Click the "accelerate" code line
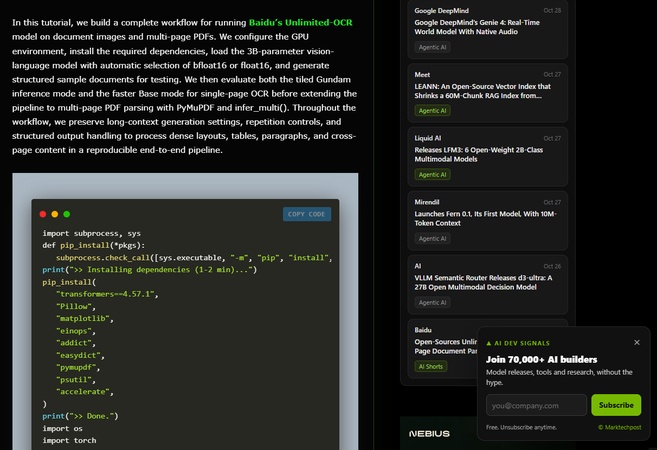Viewport: 657px width, 450px height. 85,392
